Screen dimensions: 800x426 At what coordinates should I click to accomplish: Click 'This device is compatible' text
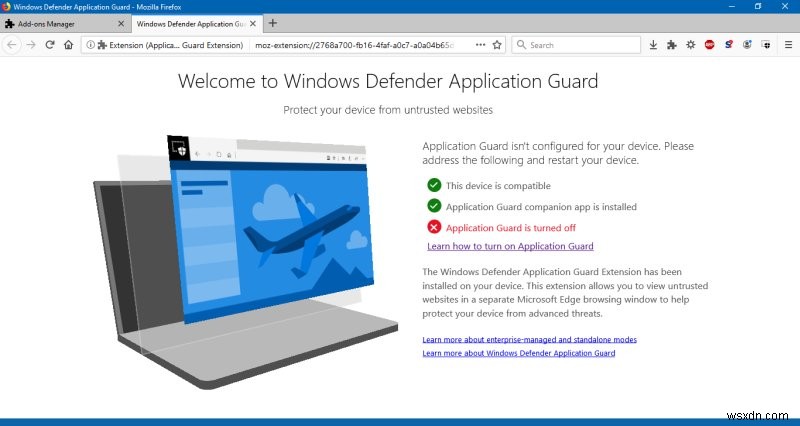(498, 186)
